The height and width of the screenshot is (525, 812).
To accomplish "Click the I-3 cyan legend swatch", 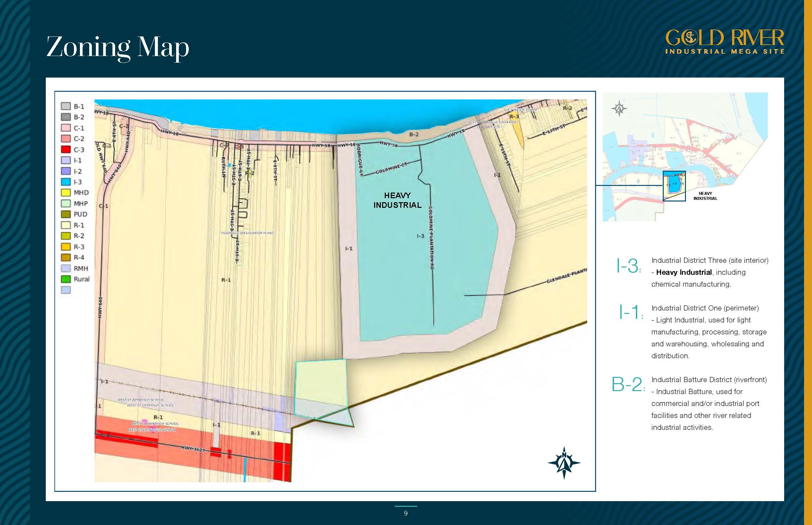I will [x=66, y=182].
